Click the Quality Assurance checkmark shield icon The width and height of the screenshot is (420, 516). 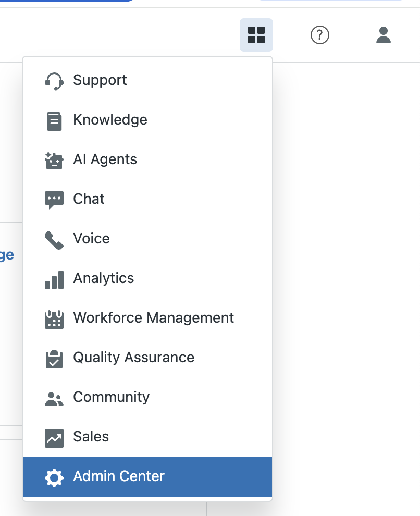[x=54, y=357]
